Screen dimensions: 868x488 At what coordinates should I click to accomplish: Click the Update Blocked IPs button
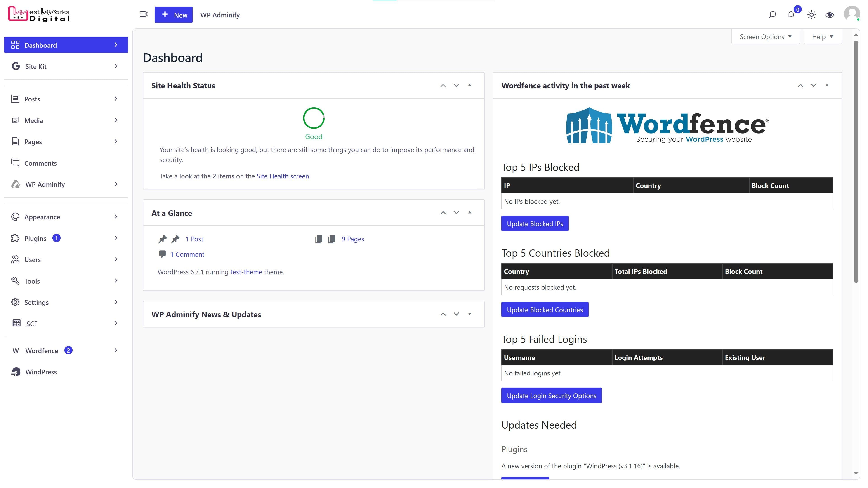(535, 224)
